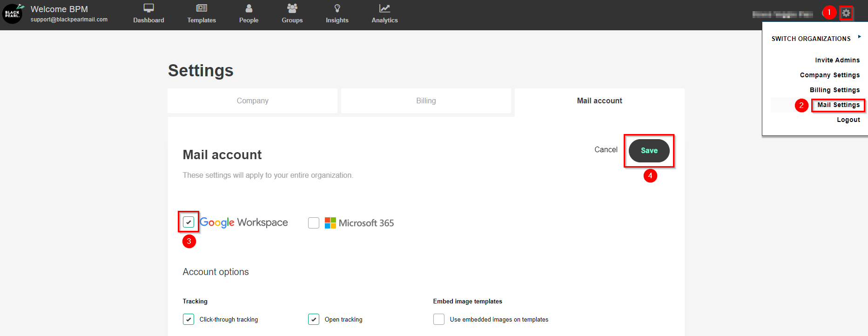This screenshot has height=336, width=868.
Task: Choose Invite Admins in the menu
Action: tap(837, 60)
